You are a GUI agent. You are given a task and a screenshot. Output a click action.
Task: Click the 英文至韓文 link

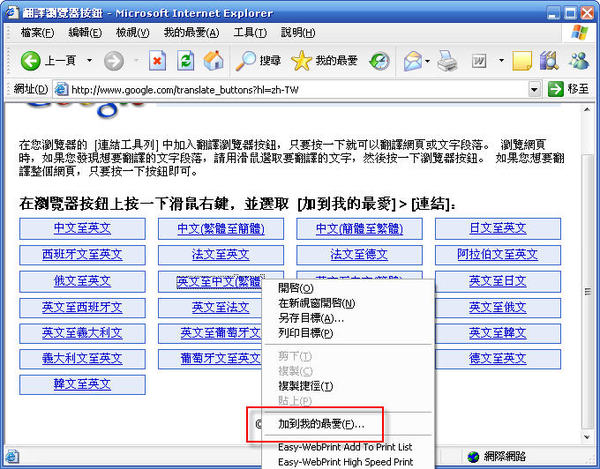tap(498, 333)
